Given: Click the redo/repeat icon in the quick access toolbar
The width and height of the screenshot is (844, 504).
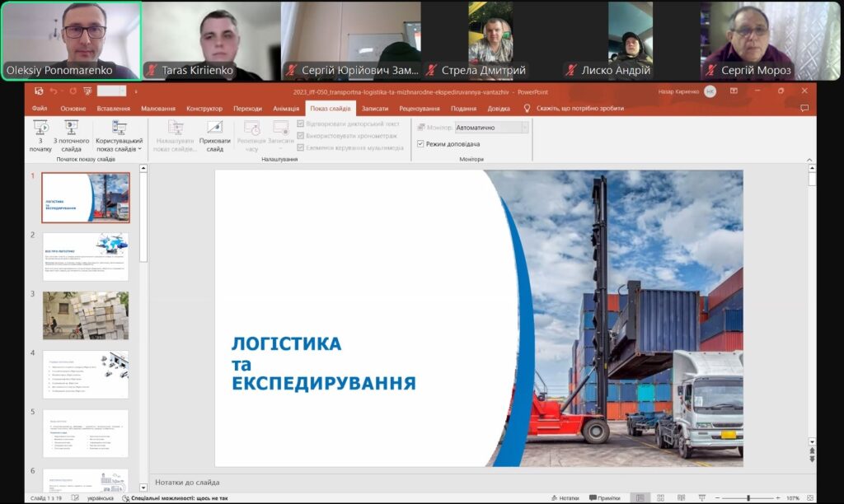Looking at the screenshot, I should [x=73, y=91].
